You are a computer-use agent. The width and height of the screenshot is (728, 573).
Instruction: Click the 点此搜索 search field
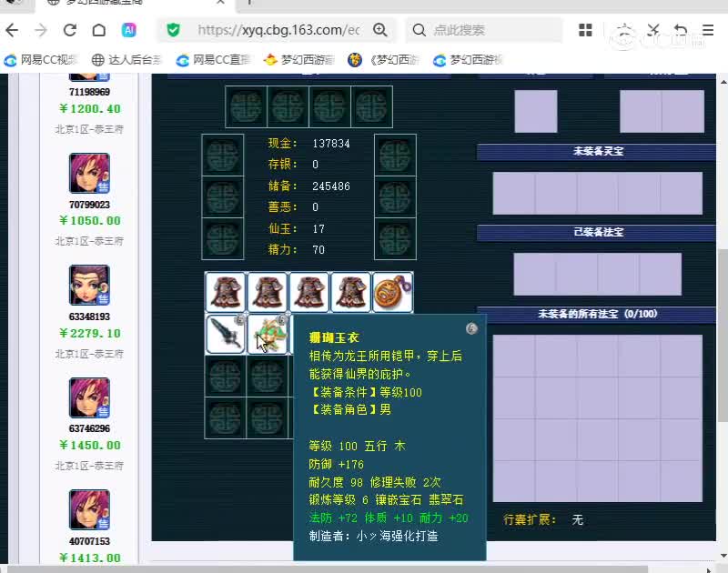pyautogui.click(x=484, y=30)
